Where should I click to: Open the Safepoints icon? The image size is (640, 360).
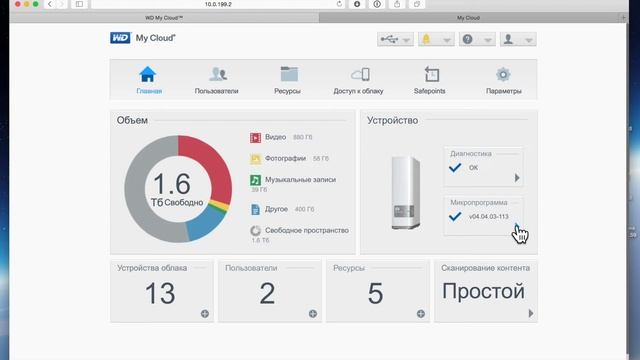coord(431,74)
